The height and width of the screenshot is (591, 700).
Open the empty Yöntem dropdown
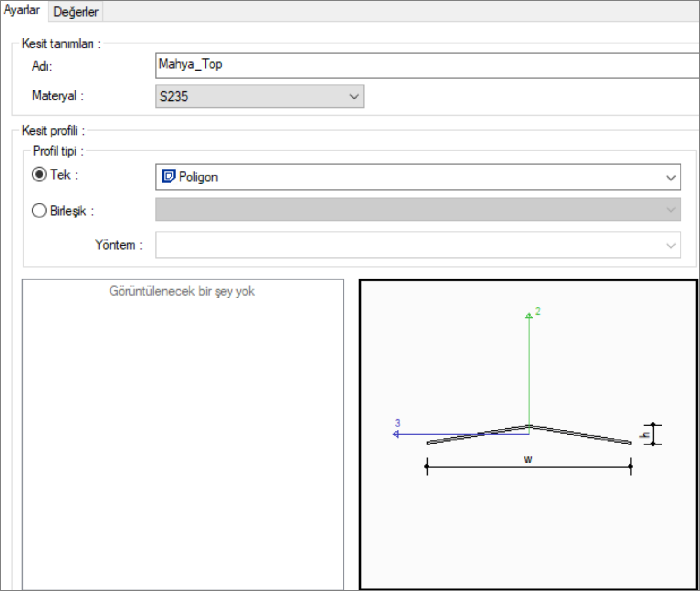417,245
